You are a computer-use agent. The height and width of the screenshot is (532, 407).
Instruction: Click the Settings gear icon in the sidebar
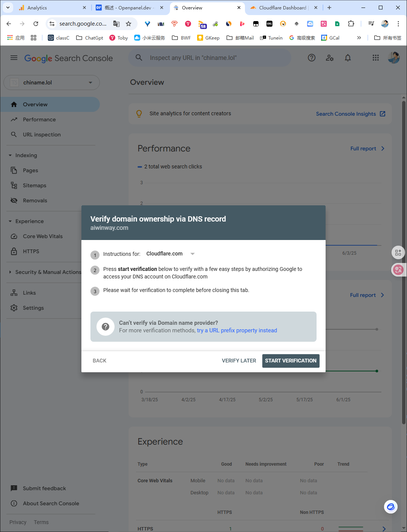coord(14,308)
